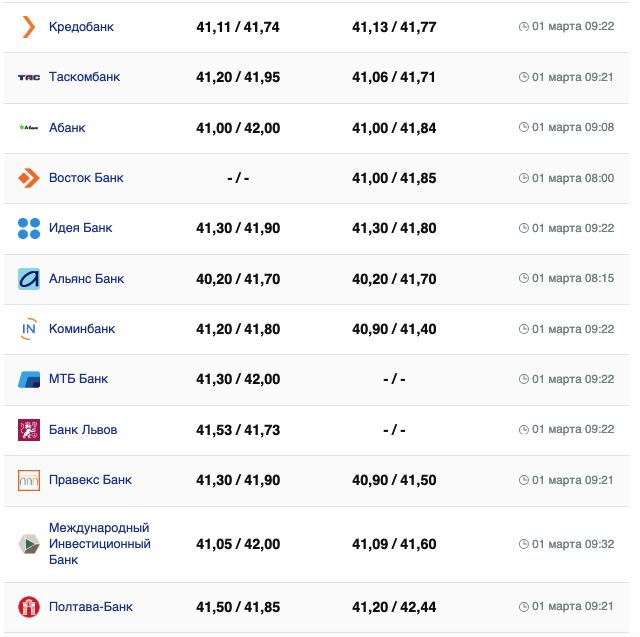This screenshot has width=640, height=637.
Task: Click the Восток Банк orange logo
Action: click(x=29, y=178)
